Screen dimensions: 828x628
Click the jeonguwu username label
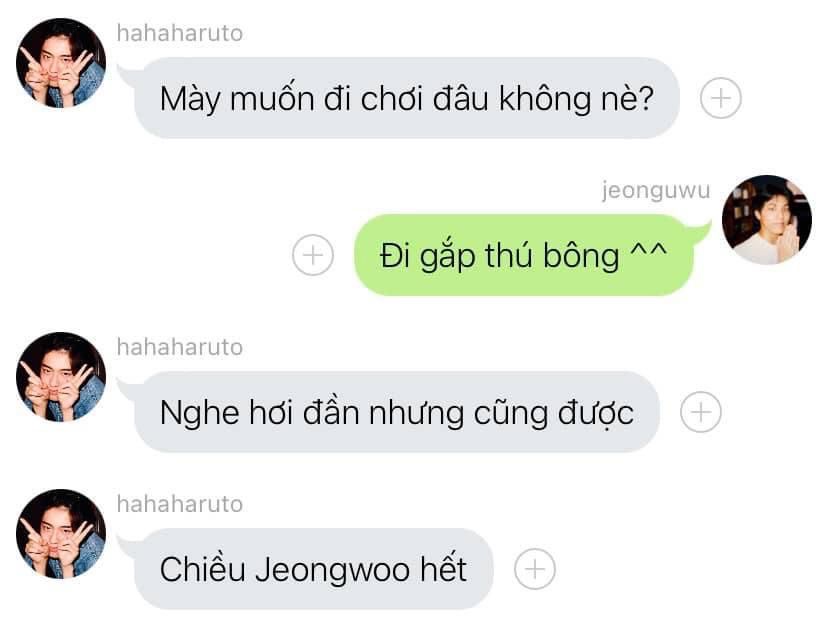point(656,191)
